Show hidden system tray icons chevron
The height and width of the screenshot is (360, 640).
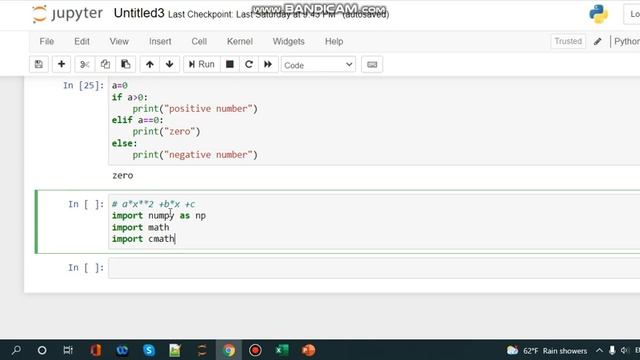(x=599, y=351)
